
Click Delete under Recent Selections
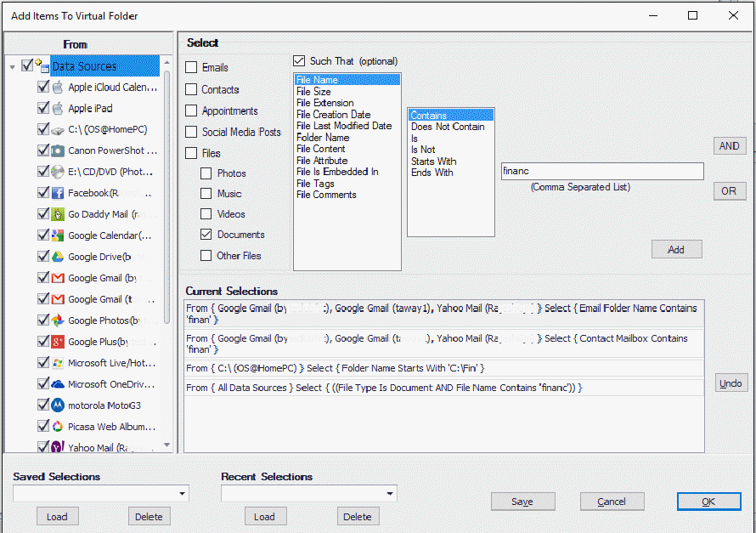coord(358,517)
